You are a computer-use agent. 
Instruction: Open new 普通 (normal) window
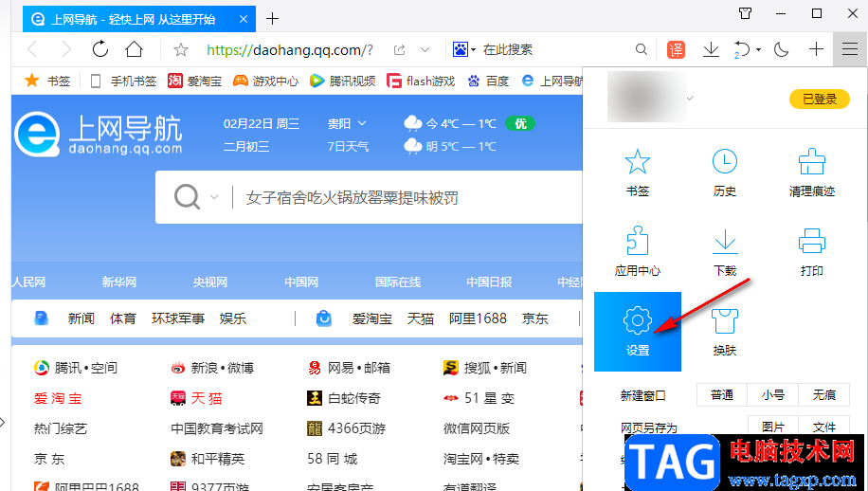(722, 394)
